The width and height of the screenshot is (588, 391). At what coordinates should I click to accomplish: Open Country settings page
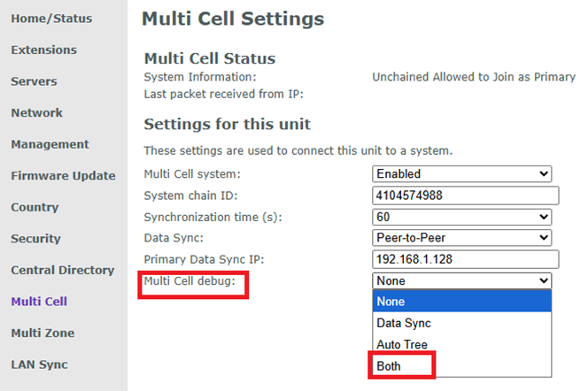click(x=35, y=207)
